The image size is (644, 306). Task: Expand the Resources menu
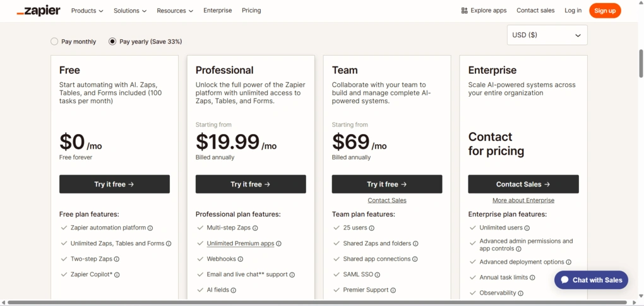coord(175,11)
